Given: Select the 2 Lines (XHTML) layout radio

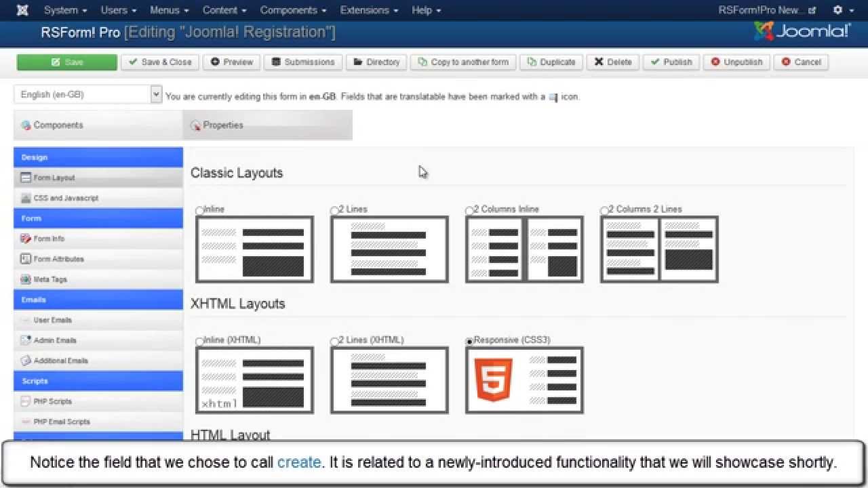Looking at the screenshot, I should [334, 342].
